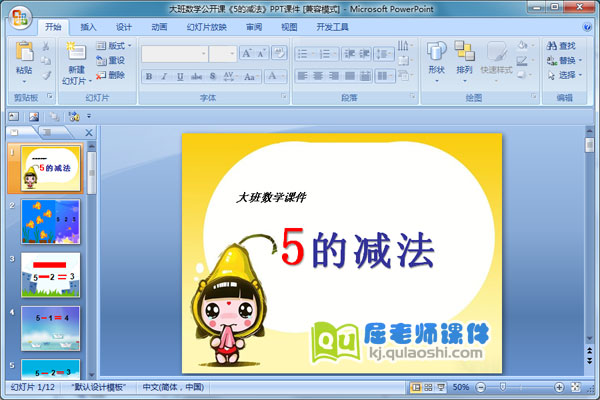This screenshot has height=400, width=600.
Task: Open the font size combo box
Action: 223,54
